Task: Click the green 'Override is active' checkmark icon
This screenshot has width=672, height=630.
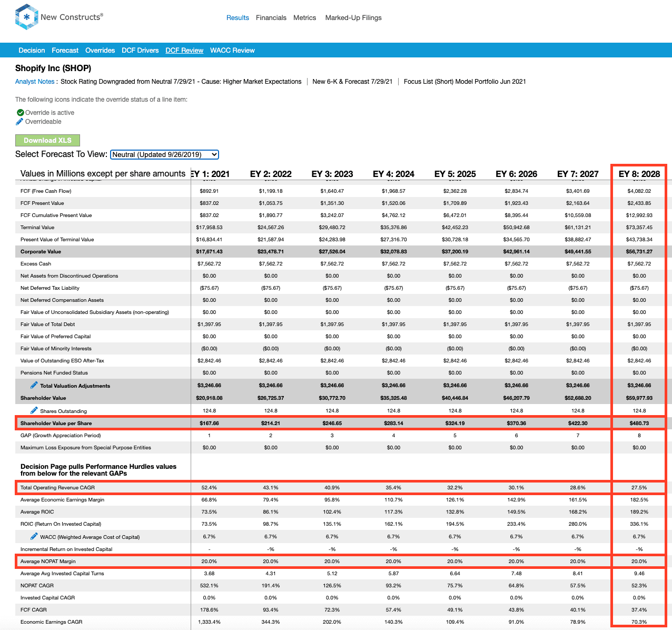Action: [x=20, y=113]
